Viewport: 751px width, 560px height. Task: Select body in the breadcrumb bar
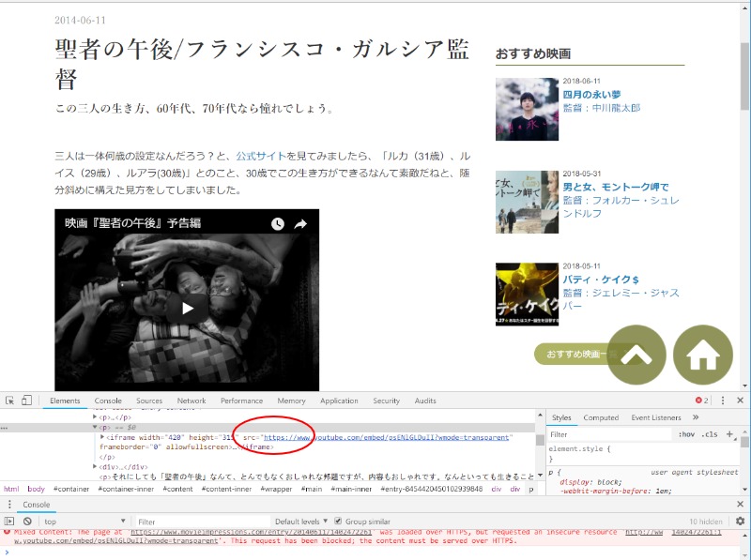[36, 489]
